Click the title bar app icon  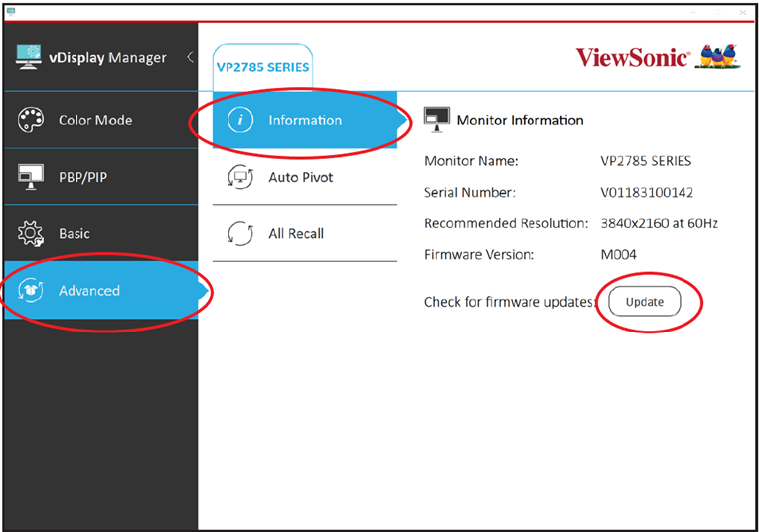pyautogui.click(x=11, y=12)
